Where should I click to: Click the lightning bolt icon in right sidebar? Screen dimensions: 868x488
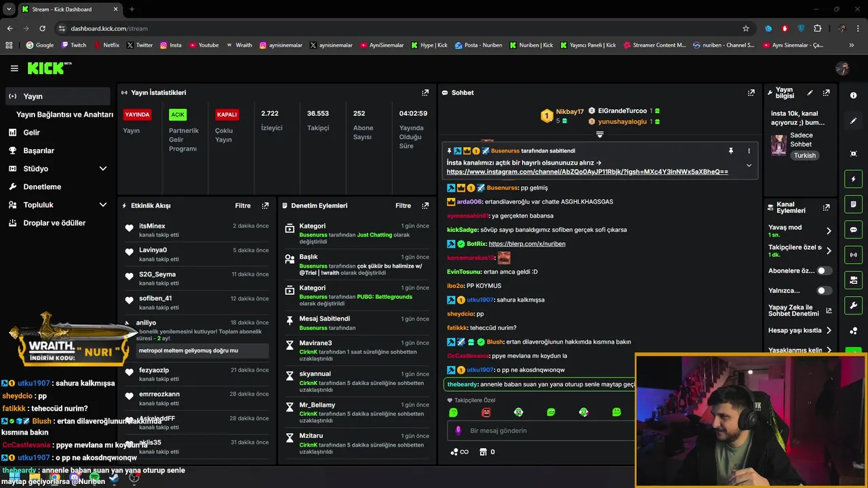point(853,179)
